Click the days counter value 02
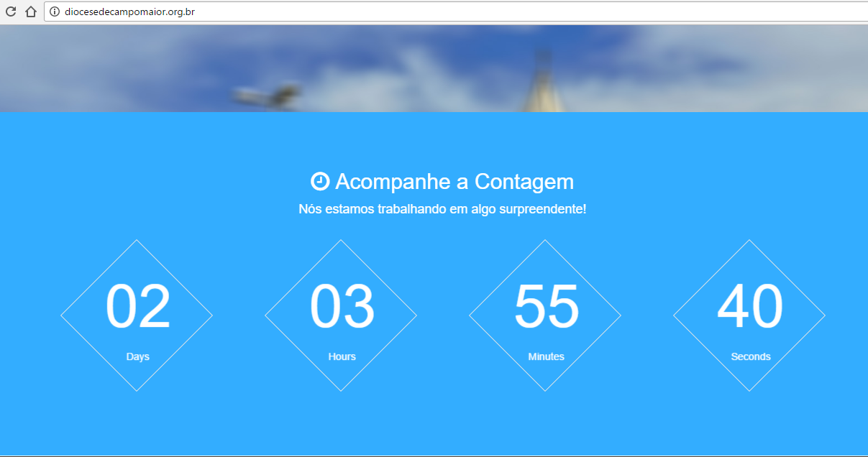This screenshot has height=457, width=868. 137,307
